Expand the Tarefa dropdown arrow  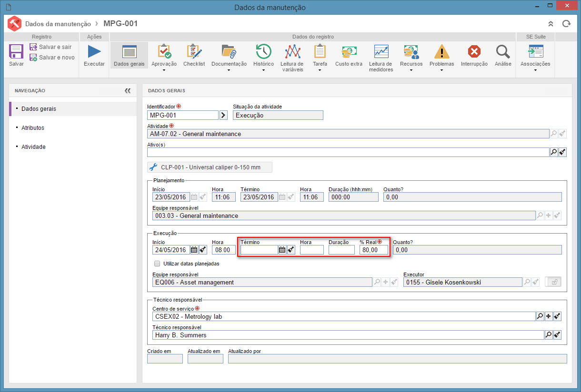point(320,70)
